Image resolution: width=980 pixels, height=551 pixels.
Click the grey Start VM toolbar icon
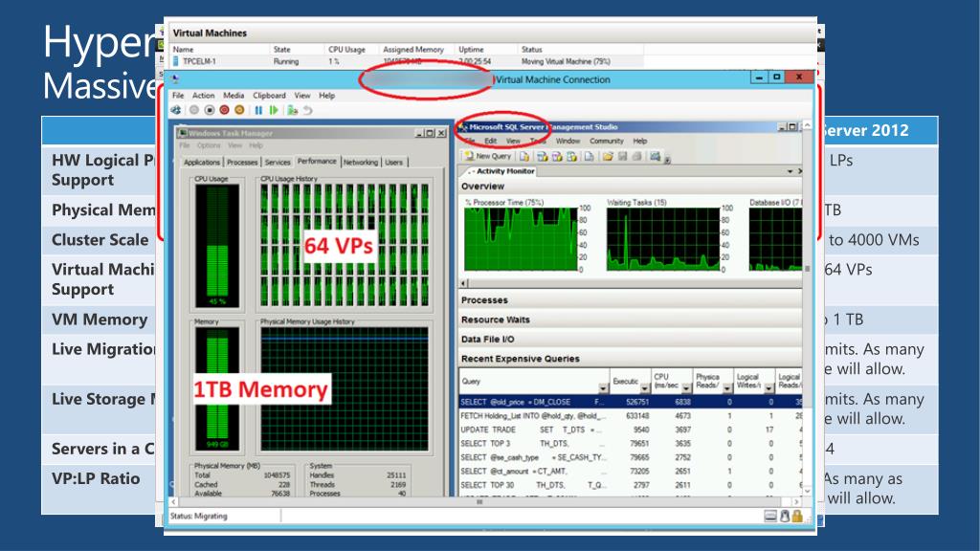click(193, 111)
